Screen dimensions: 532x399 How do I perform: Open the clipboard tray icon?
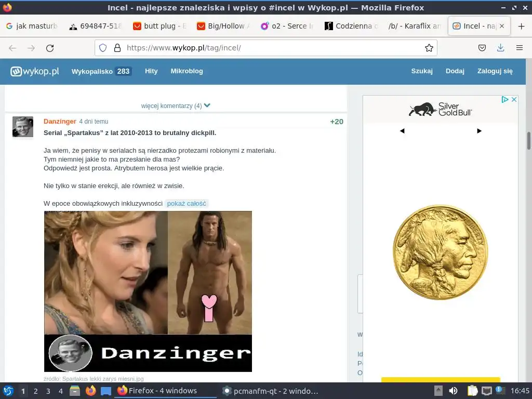[x=472, y=391]
